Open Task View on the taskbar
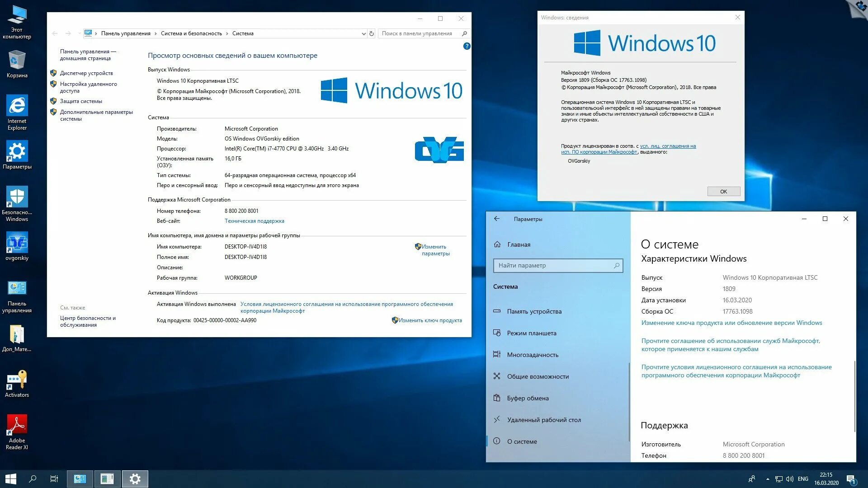Screen dimensions: 868x488 (54, 479)
